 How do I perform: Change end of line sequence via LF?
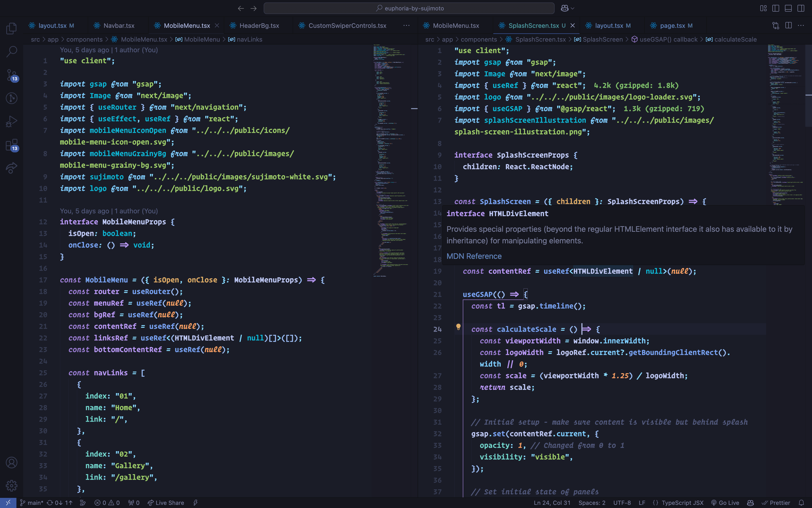pos(642,503)
